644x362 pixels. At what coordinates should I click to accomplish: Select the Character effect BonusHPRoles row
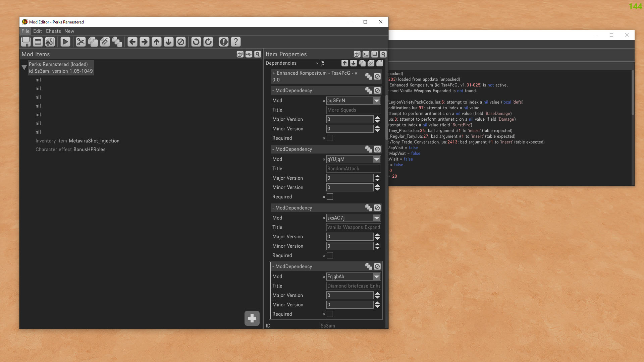70,149
